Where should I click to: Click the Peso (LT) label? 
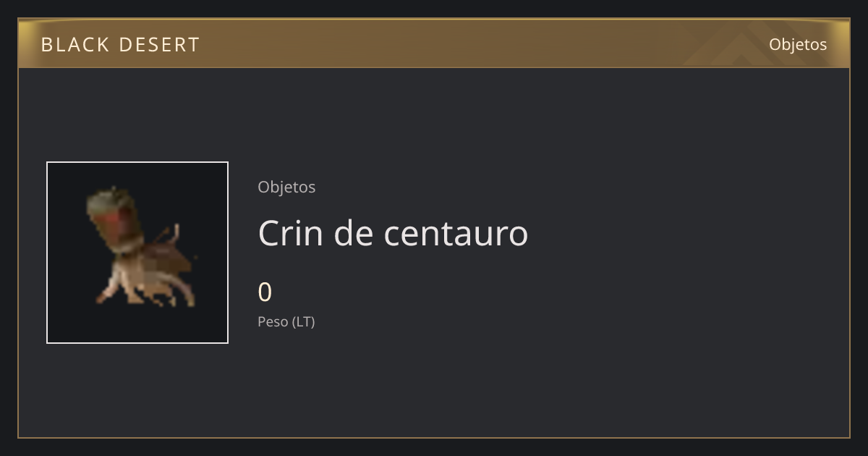286,321
